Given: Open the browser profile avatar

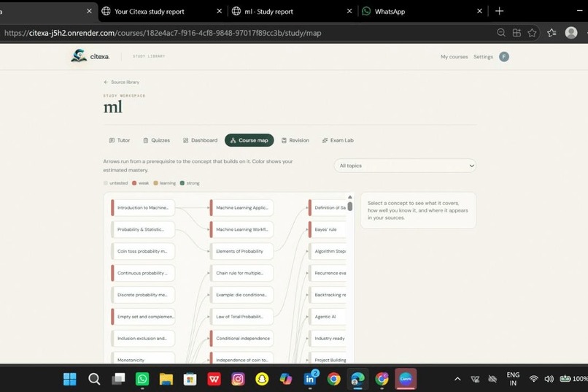Looking at the screenshot, I should pyautogui.click(x=571, y=33).
